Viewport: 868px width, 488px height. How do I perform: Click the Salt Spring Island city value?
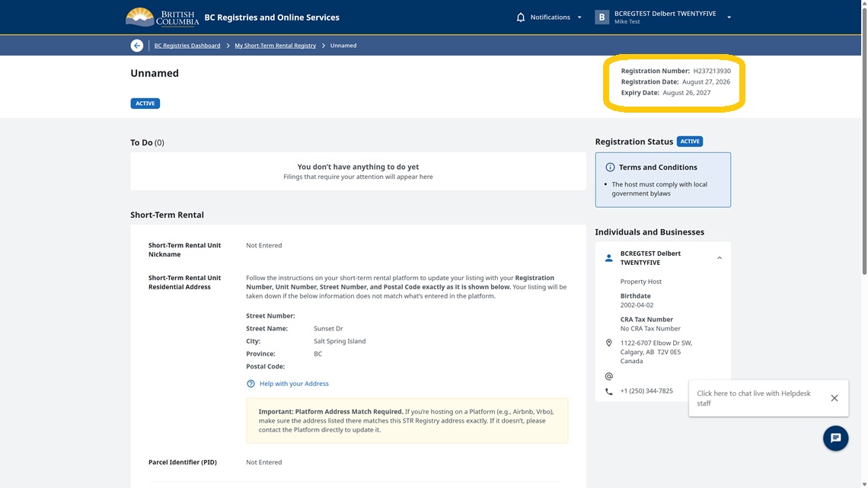point(340,341)
